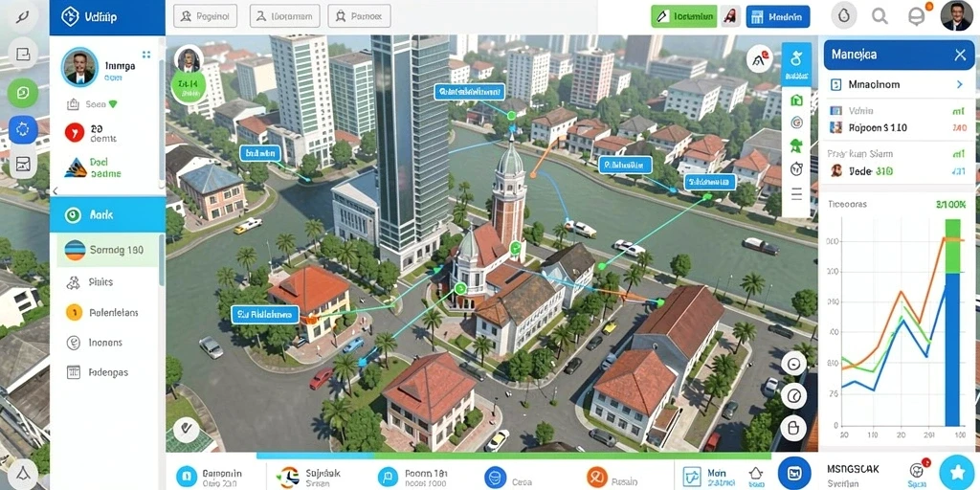Viewport: 980px width, 490px height.
Task: Select the blue globe 'Cea' bottom item
Action: coord(509,477)
